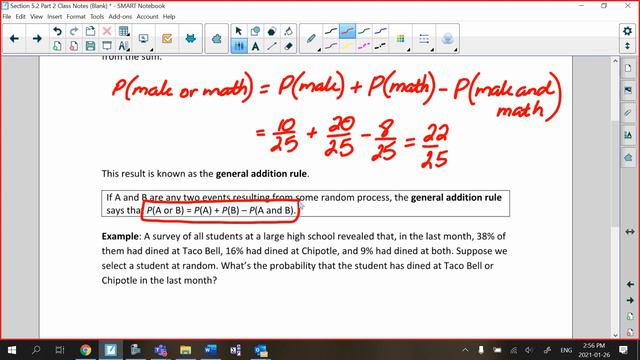Open the Add-ons side tab
Screen dimensions: 640x360
click(x=628, y=158)
